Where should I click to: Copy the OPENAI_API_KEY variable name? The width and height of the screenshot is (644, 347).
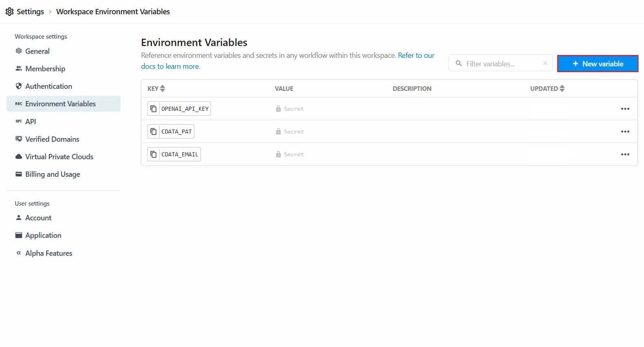(154, 109)
